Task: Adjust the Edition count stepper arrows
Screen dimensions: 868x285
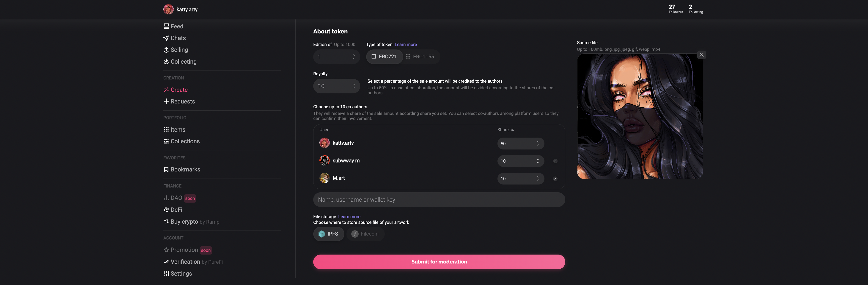Action: tap(354, 57)
